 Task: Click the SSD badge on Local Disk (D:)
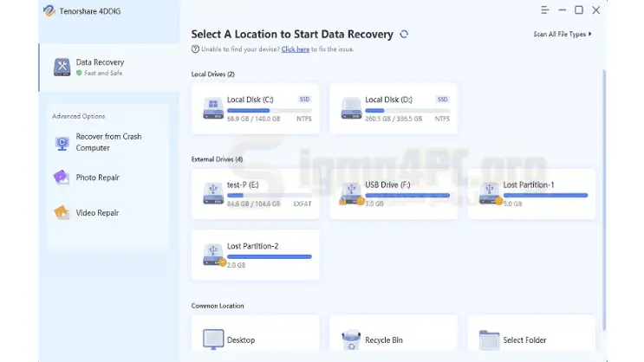[x=442, y=100]
